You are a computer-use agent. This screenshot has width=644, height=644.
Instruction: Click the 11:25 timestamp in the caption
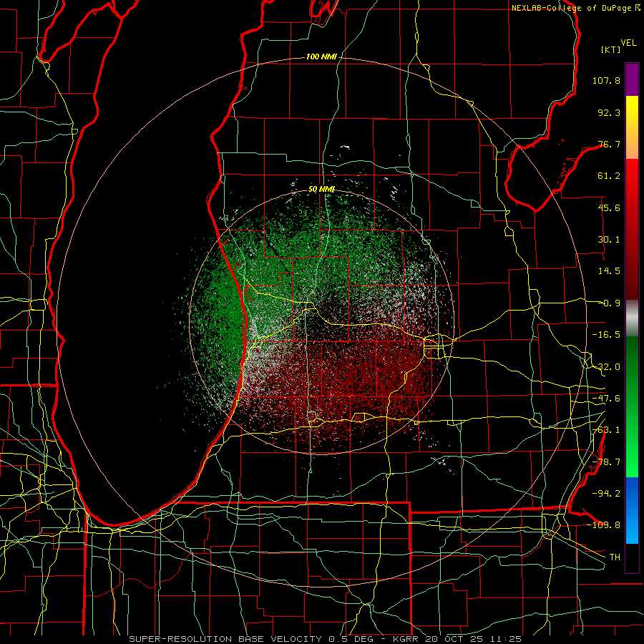point(507,639)
